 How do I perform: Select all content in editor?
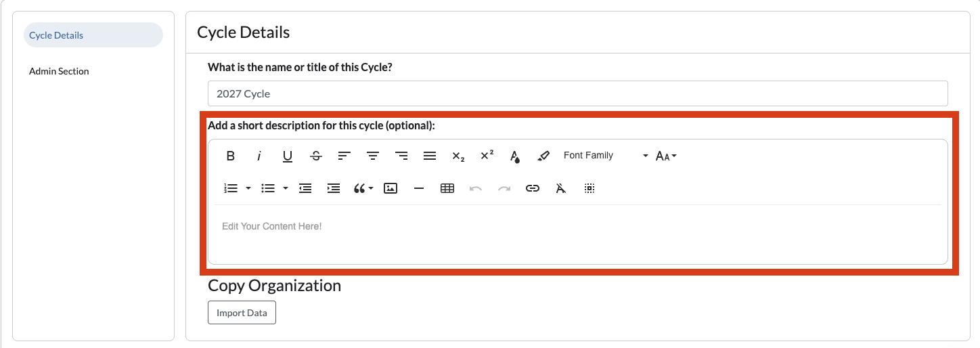(x=589, y=188)
